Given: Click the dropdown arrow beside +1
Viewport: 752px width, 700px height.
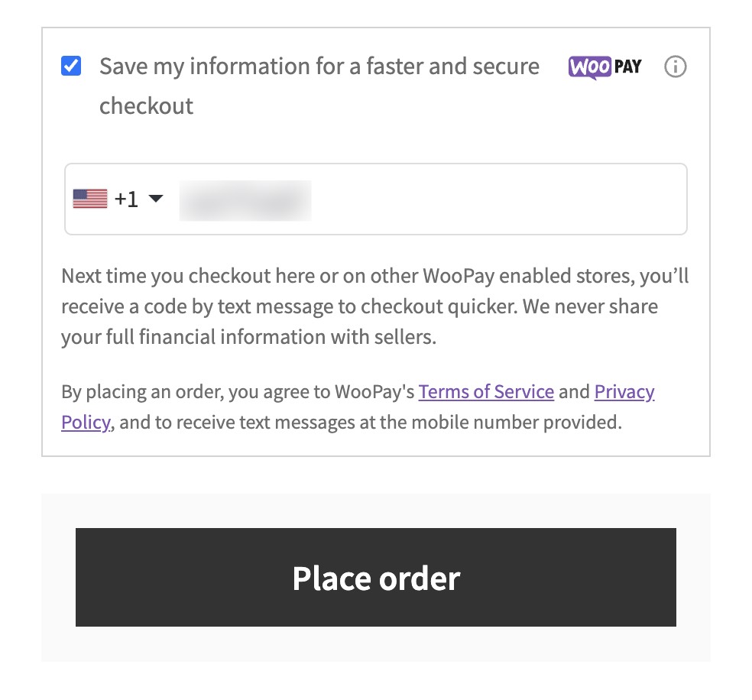Looking at the screenshot, I should click(157, 199).
